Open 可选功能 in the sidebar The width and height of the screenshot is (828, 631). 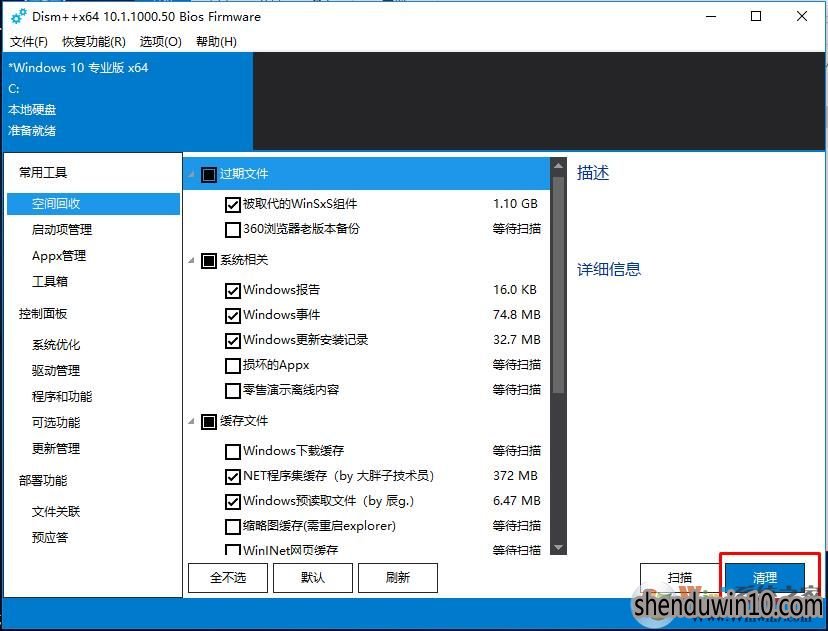[x=56, y=422]
